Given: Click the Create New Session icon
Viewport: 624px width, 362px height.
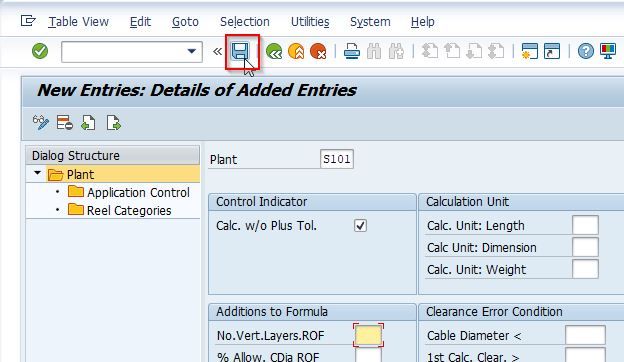Looking at the screenshot, I should pos(529,51).
